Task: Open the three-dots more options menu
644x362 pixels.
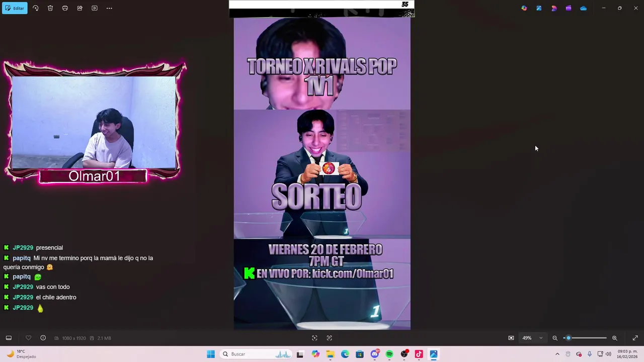Action: tap(109, 8)
